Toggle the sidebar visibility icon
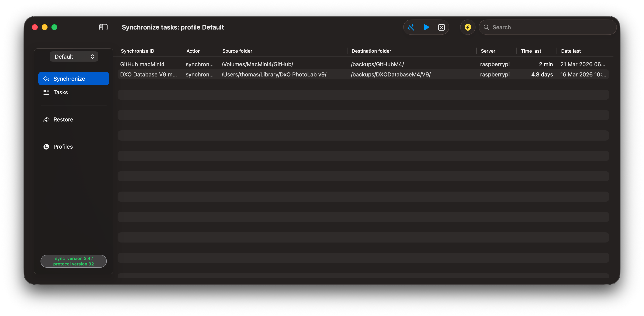 pyautogui.click(x=103, y=27)
